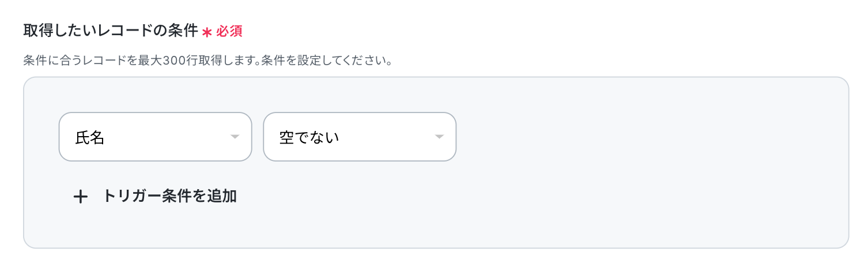868x263 pixels.
Task: Click the plus icon beside トリガー条件を追加
Action: [x=81, y=197]
